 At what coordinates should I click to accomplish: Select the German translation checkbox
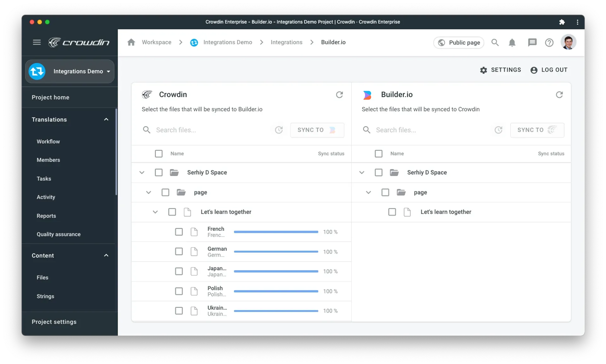(179, 251)
